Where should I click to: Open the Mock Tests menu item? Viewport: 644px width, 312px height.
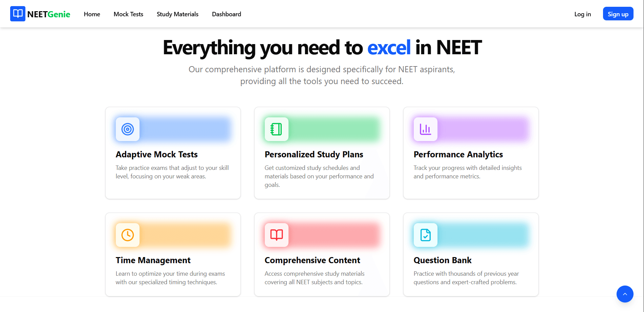click(x=128, y=14)
